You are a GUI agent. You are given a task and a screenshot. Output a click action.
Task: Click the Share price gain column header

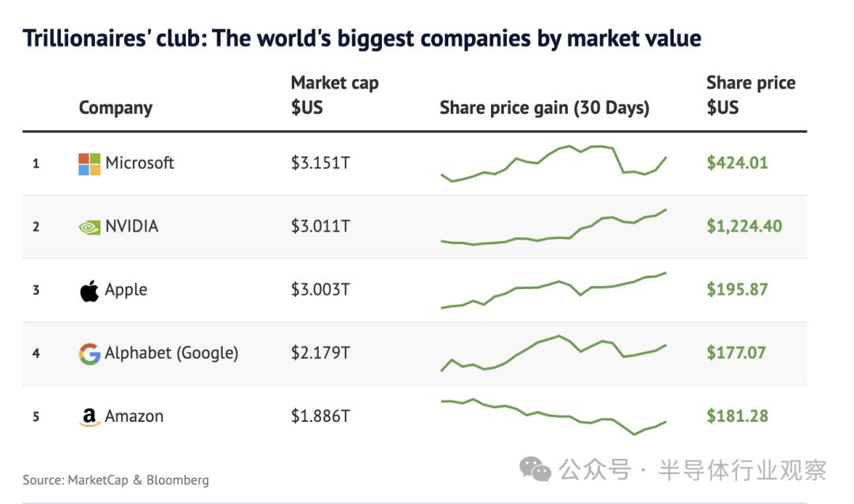(x=544, y=108)
